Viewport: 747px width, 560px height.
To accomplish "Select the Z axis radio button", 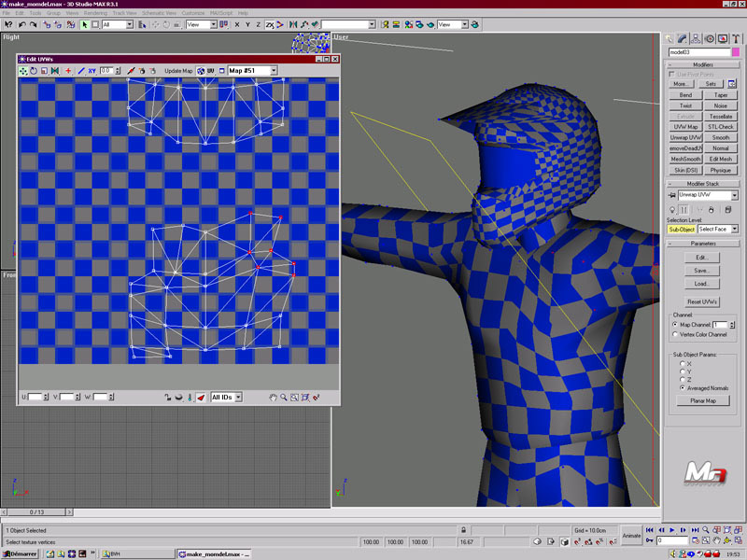I will (682, 380).
